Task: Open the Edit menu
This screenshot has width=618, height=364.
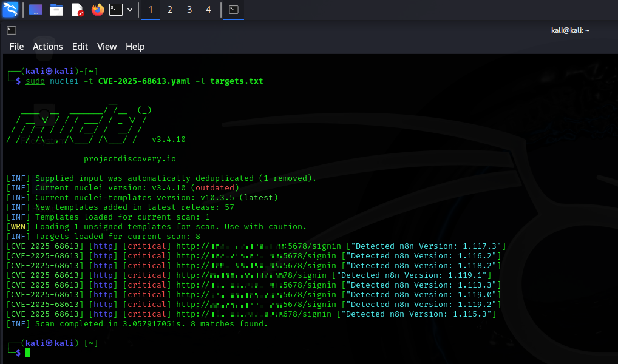Action: click(x=80, y=47)
